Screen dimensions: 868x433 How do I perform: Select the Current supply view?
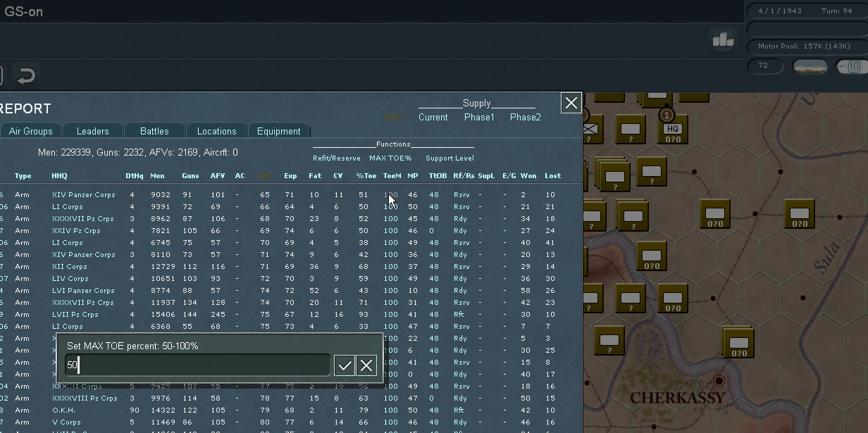433,118
